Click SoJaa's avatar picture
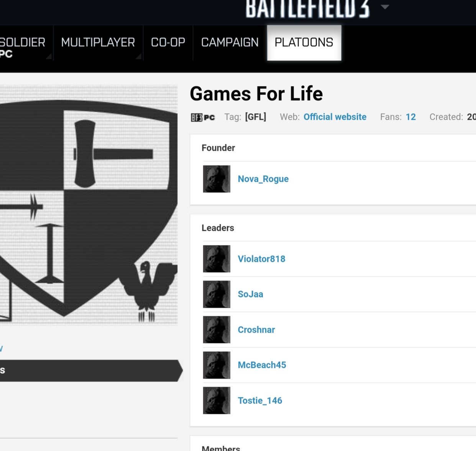 (217, 294)
